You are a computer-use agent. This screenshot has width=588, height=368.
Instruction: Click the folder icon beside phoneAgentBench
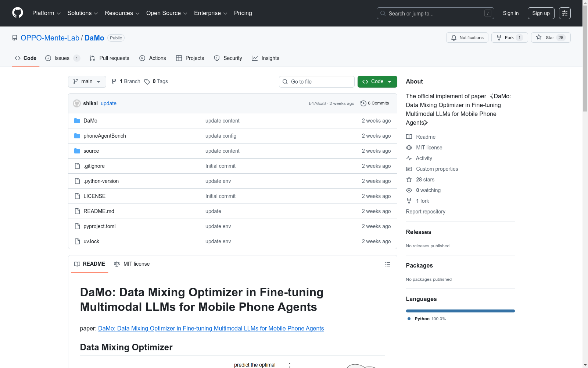point(77,136)
